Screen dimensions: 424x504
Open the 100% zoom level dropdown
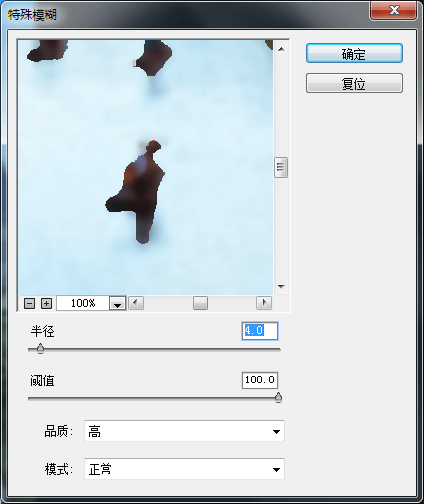click(x=118, y=303)
